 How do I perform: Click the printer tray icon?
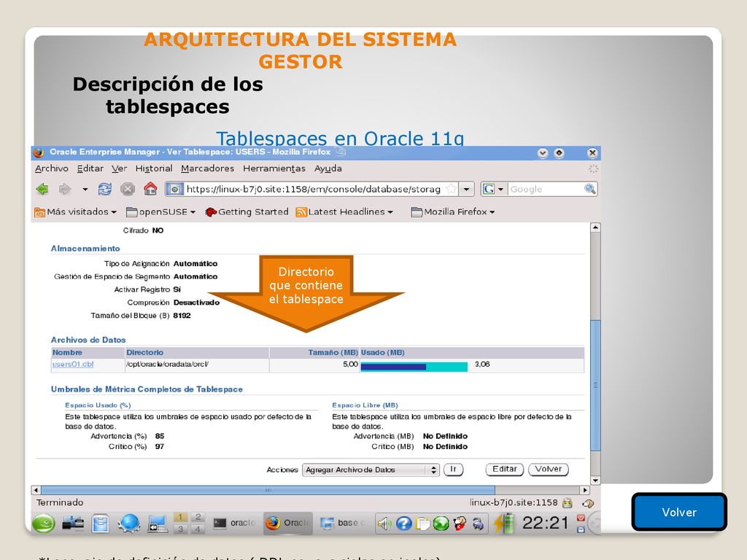pos(478,524)
